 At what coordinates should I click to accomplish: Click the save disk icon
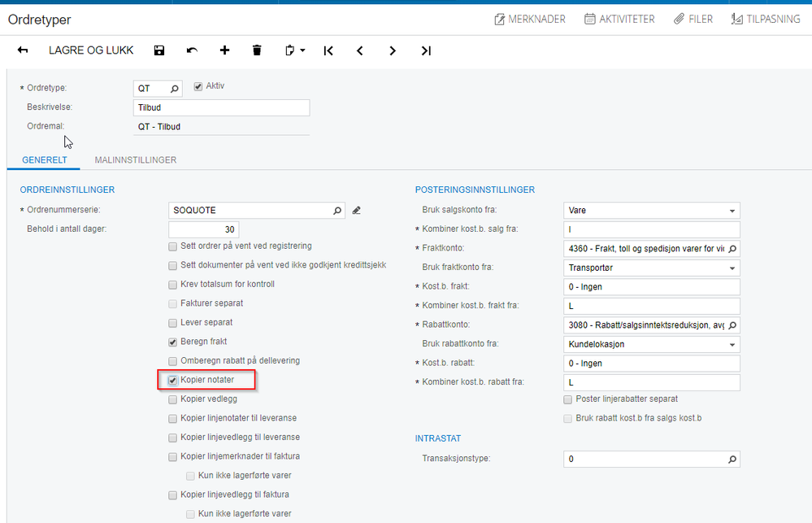pos(159,50)
